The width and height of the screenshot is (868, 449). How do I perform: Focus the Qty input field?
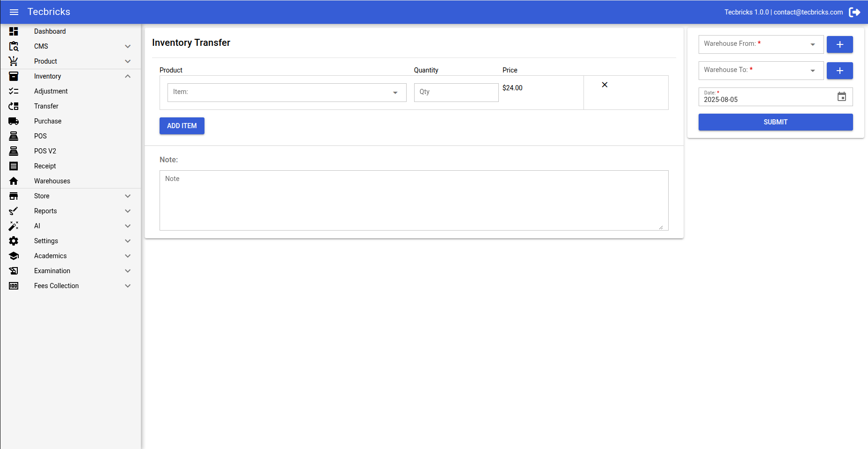[456, 93]
